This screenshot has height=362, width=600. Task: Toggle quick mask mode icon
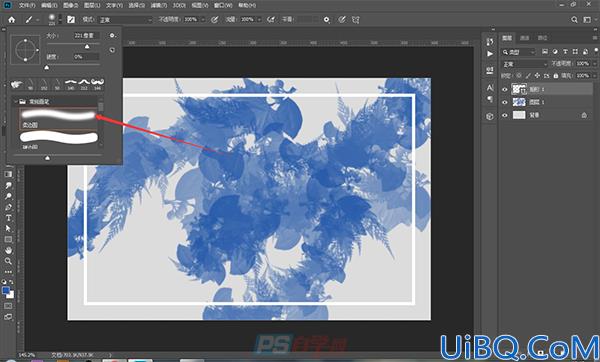pos(8,306)
